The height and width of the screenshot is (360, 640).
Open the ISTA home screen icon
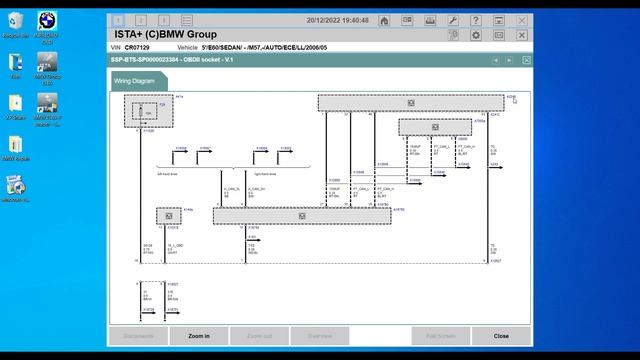[x=384, y=20]
